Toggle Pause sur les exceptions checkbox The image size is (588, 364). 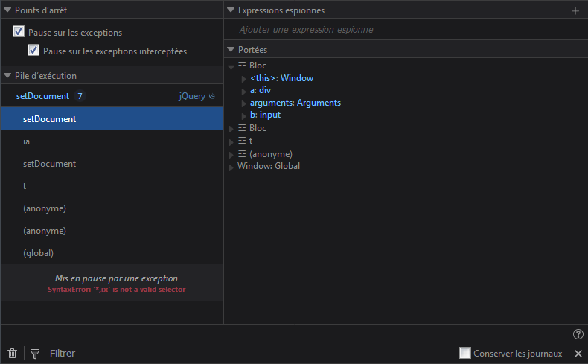[x=19, y=31]
